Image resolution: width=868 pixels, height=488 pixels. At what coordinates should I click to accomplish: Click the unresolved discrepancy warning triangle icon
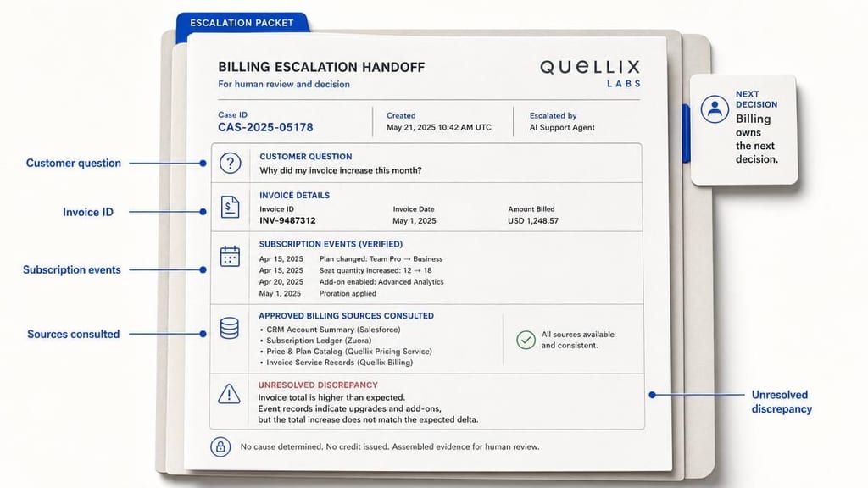[x=229, y=394]
